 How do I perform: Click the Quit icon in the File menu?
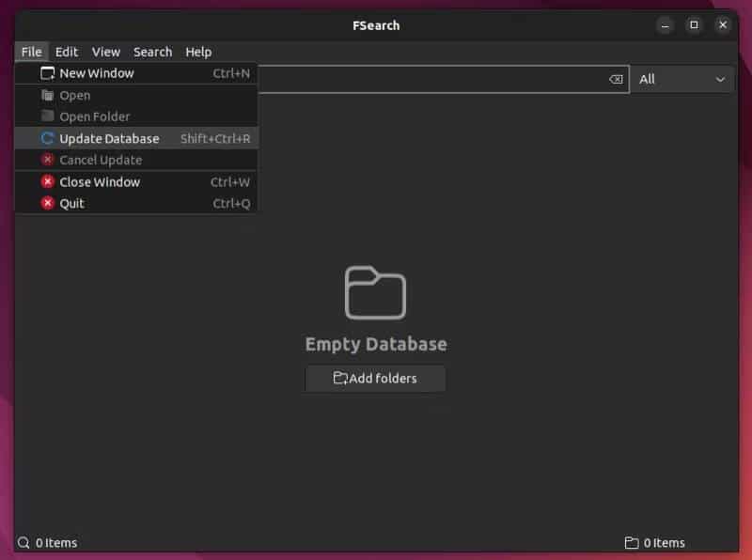coord(48,203)
